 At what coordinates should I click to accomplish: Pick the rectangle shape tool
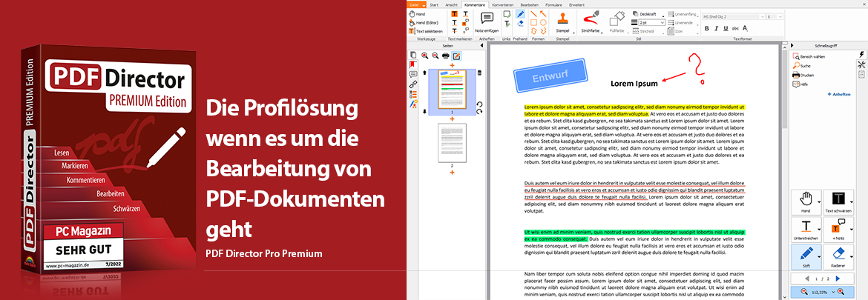coord(534,23)
